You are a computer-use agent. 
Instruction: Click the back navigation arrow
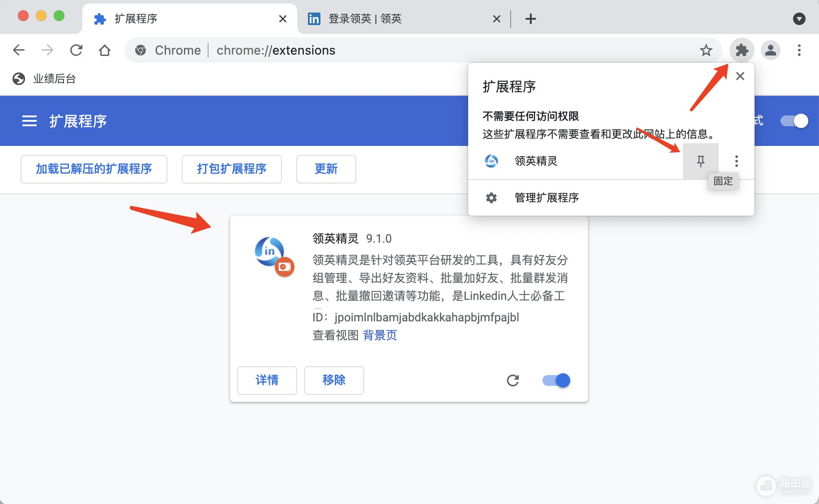pos(19,50)
